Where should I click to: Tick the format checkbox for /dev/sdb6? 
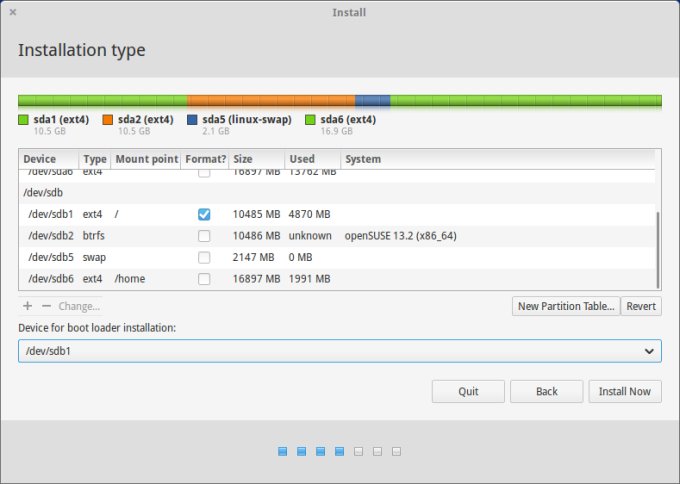[204, 279]
